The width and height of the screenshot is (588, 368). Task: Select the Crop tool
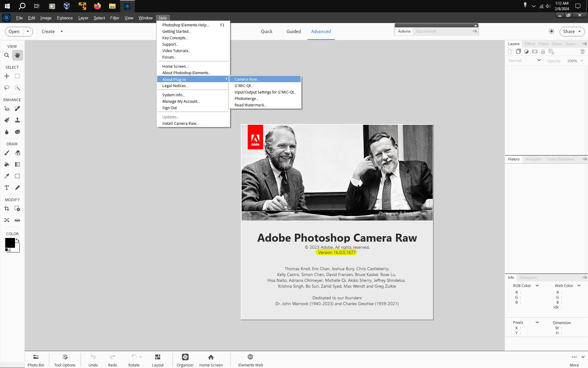pos(7,209)
